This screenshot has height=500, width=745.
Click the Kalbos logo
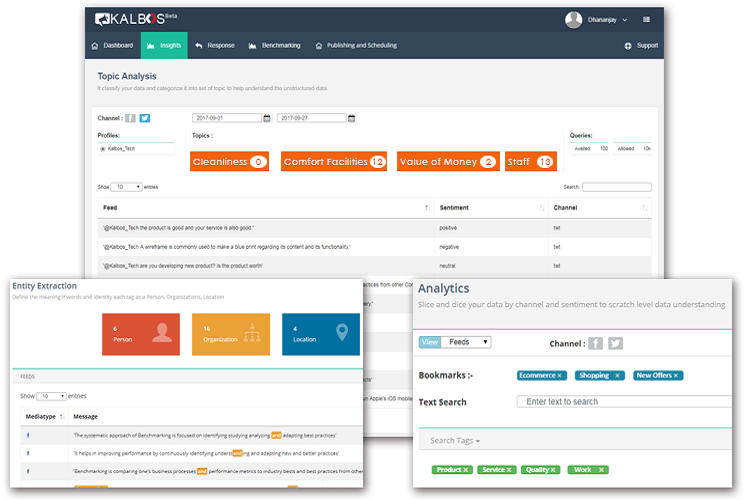point(135,19)
